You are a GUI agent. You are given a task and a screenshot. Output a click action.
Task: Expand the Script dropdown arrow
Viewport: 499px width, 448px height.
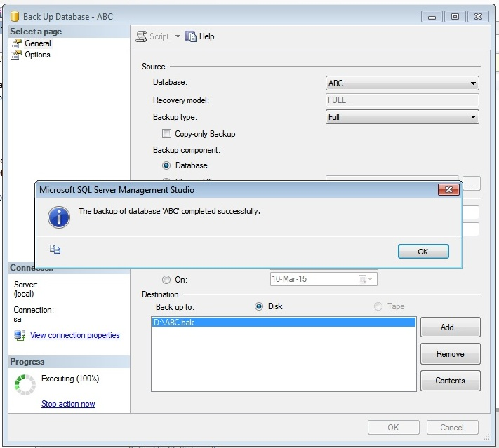178,36
